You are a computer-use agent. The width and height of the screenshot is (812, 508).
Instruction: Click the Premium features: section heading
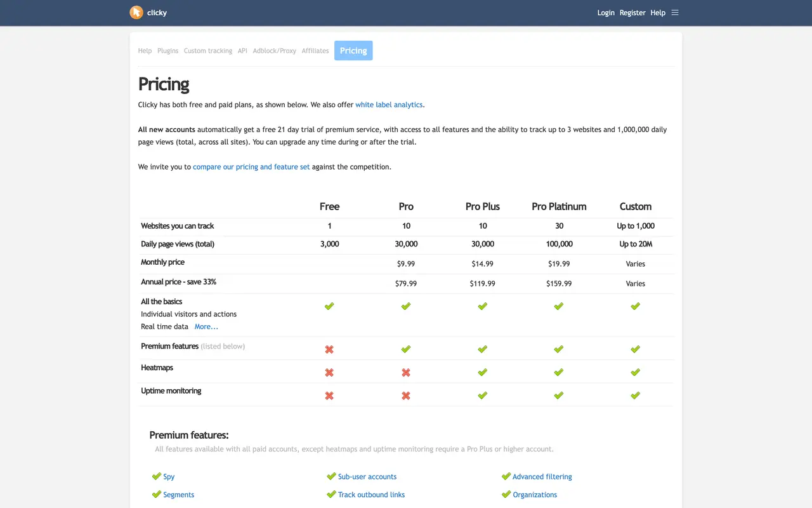click(x=189, y=435)
